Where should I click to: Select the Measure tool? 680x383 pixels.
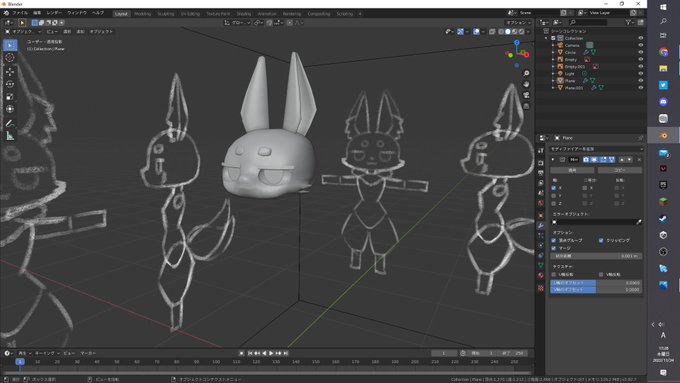point(10,136)
